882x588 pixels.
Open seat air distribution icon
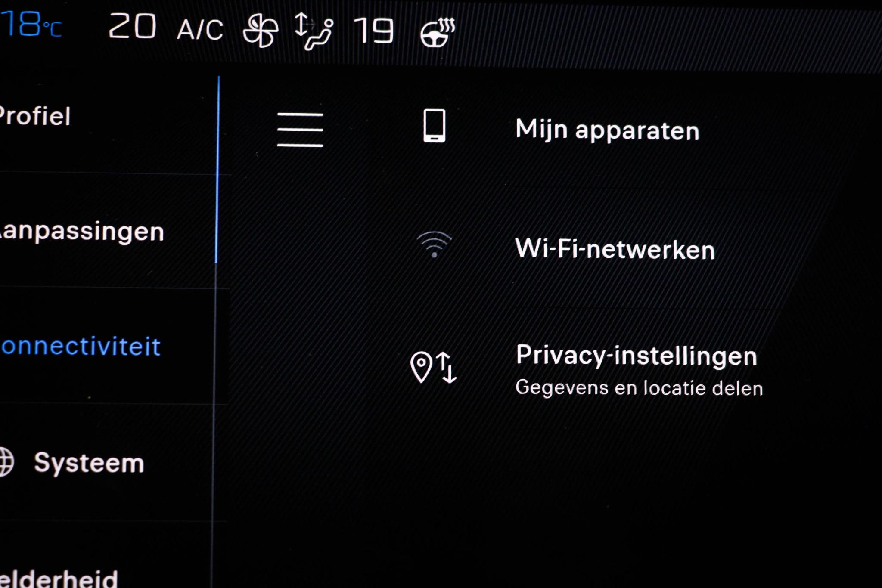coord(314,31)
